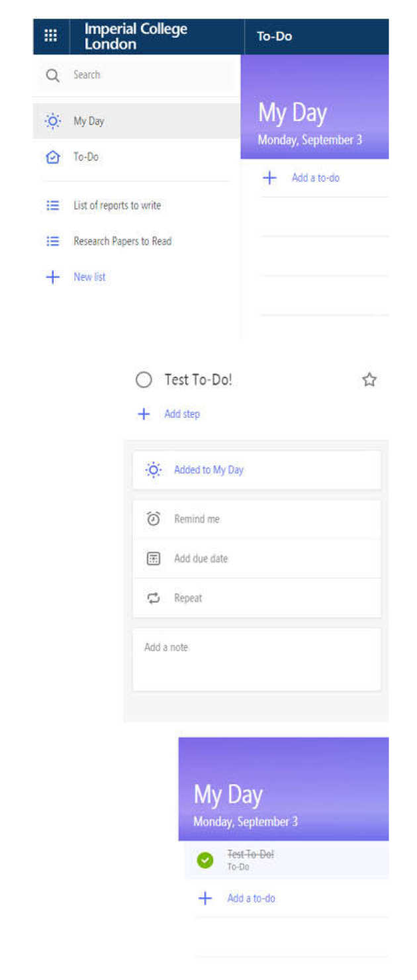Click the star icon to mark Test To-Do! important
The width and height of the screenshot is (417, 980).
coord(369,379)
